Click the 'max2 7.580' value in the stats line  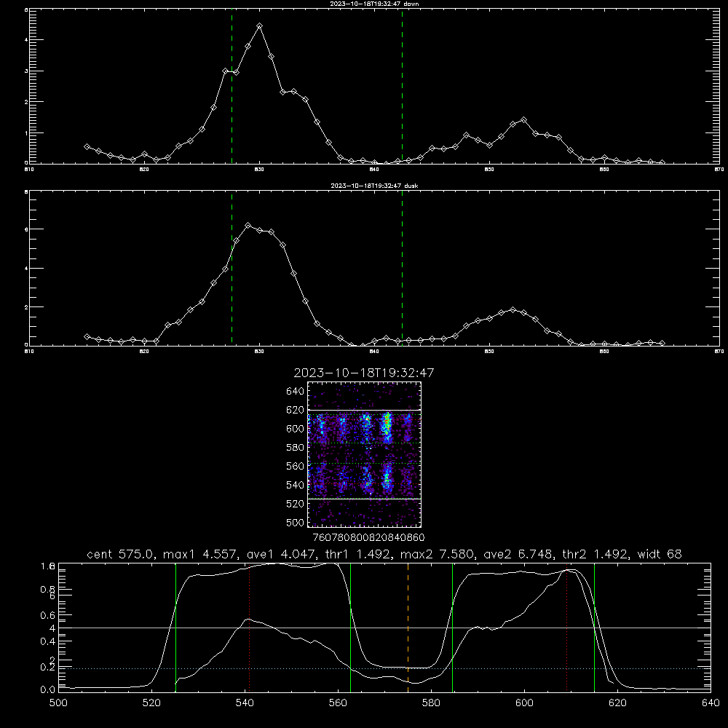[438, 554]
